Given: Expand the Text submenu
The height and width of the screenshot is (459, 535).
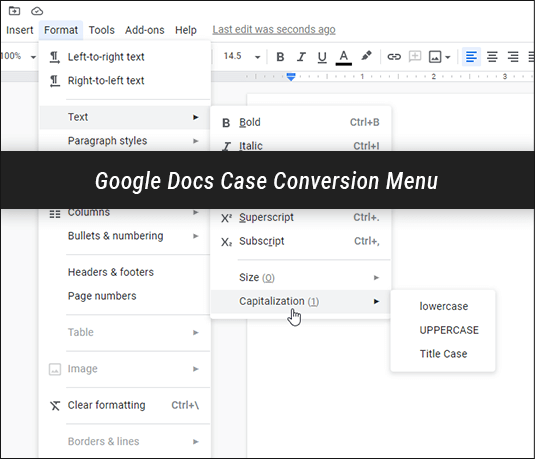Looking at the screenshot, I should click(125, 117).
